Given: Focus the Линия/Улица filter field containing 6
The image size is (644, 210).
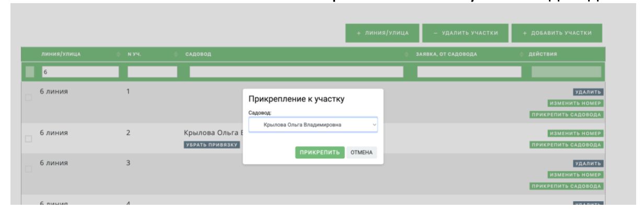Looking at the screenshot, I should point(80,72).
